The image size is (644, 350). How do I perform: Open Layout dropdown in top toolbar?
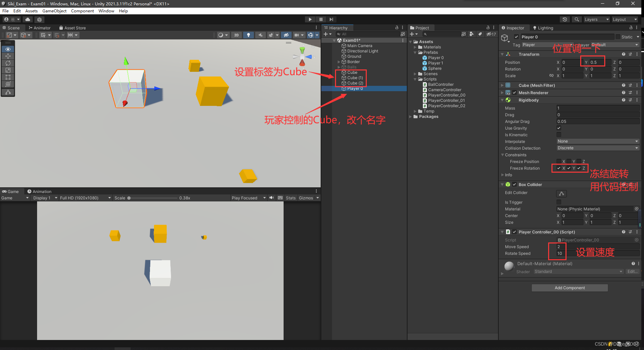click(x=625, y=19)
